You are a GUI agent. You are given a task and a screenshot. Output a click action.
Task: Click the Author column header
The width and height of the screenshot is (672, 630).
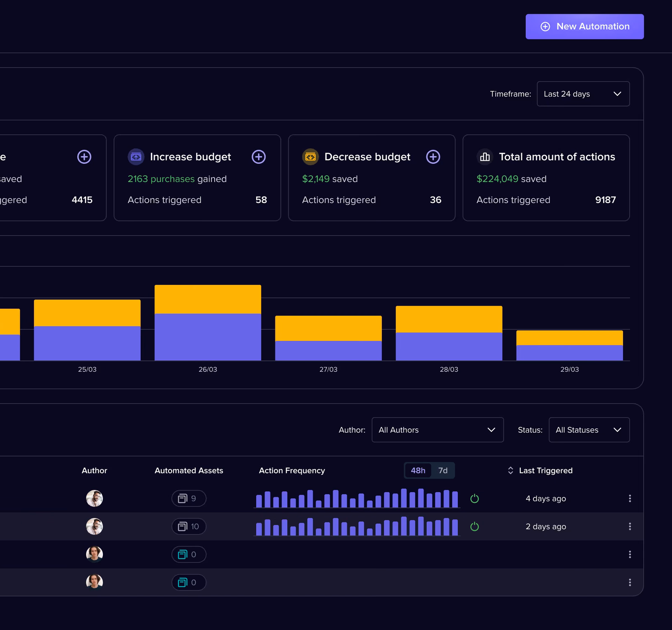tap(94, 470)
